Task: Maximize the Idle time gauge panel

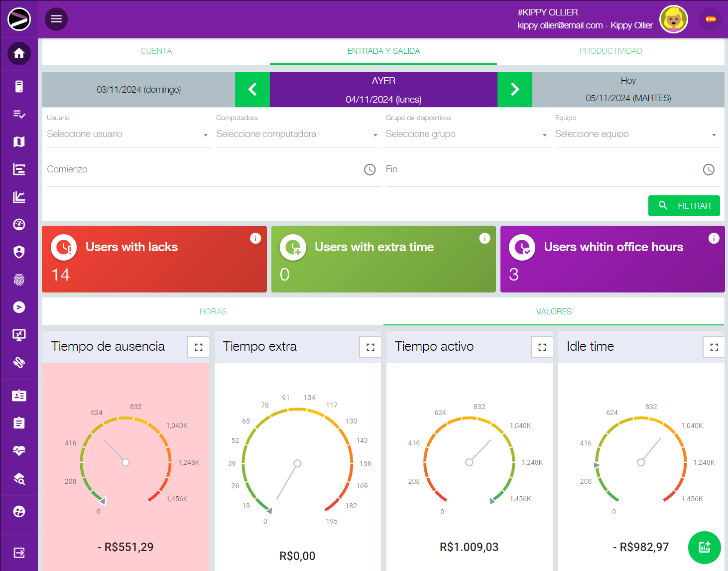Action: click(714, 347)
